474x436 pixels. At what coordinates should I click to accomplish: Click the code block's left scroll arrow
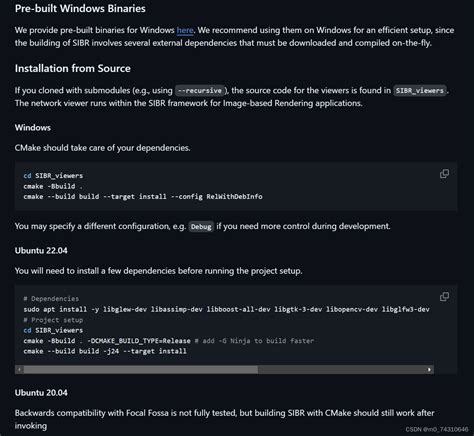20,369
